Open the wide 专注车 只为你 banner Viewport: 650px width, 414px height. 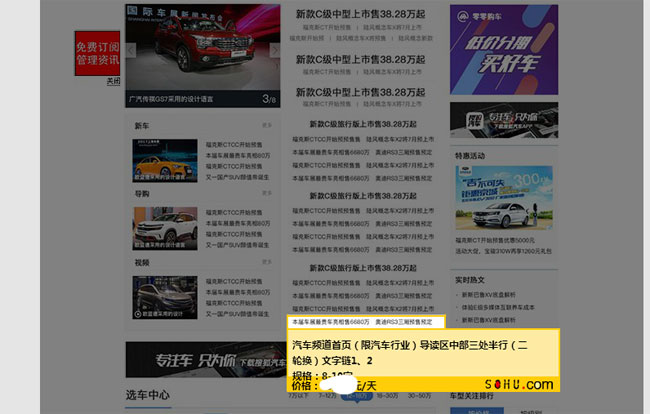coord(206,360)
